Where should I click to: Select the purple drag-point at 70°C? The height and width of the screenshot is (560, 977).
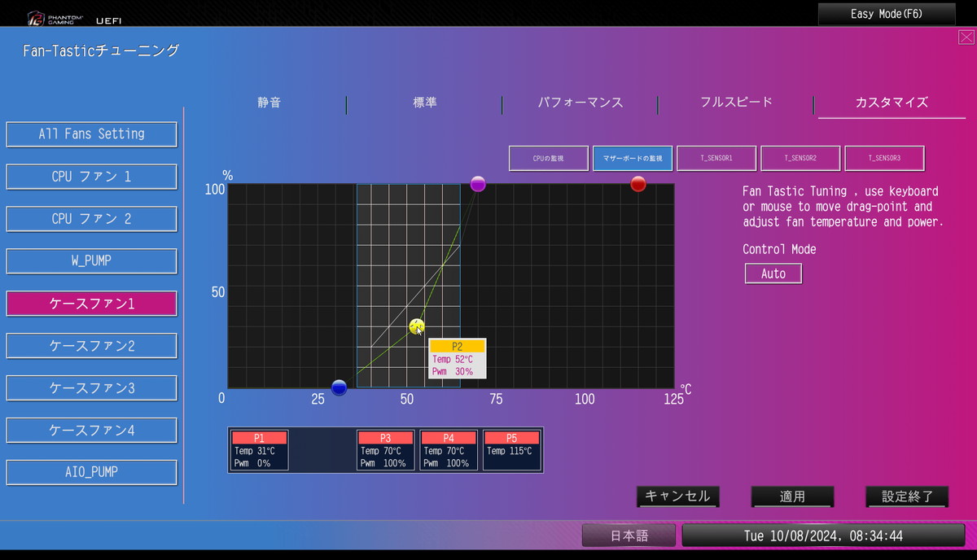[x=478, y=184]
